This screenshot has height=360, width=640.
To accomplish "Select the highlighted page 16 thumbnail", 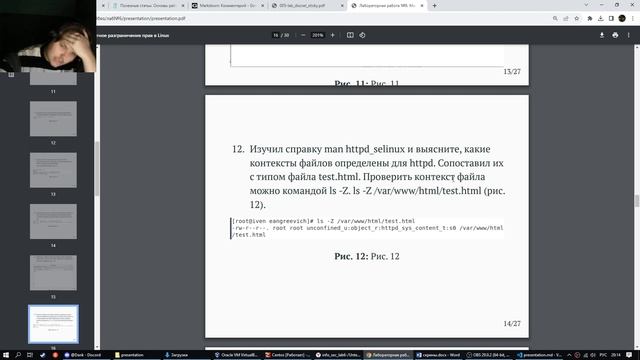I will tap(53, 324).
